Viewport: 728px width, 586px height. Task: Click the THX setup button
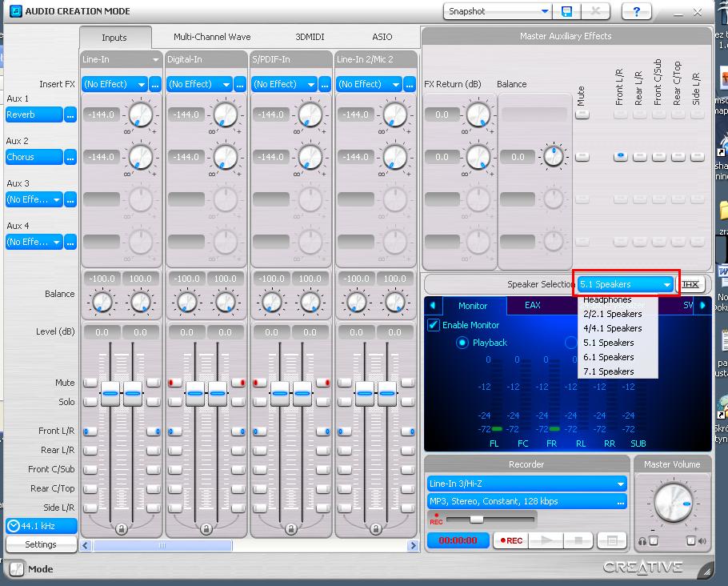click(690, 284)
